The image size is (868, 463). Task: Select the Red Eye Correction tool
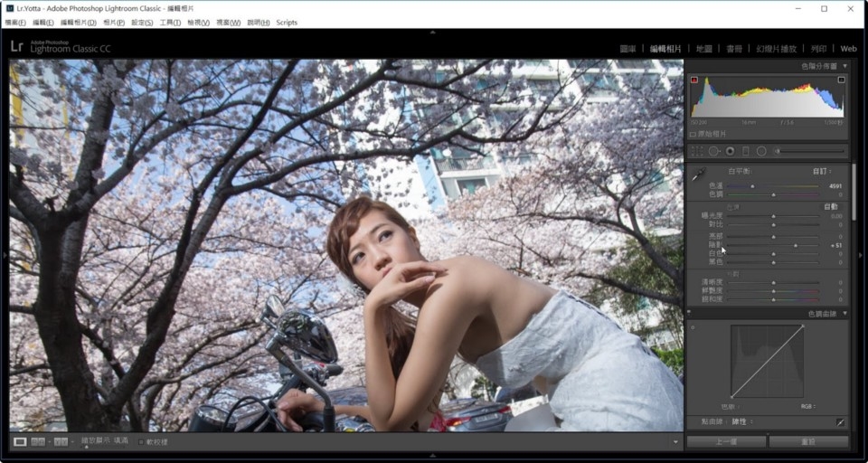tap(731, 151)
